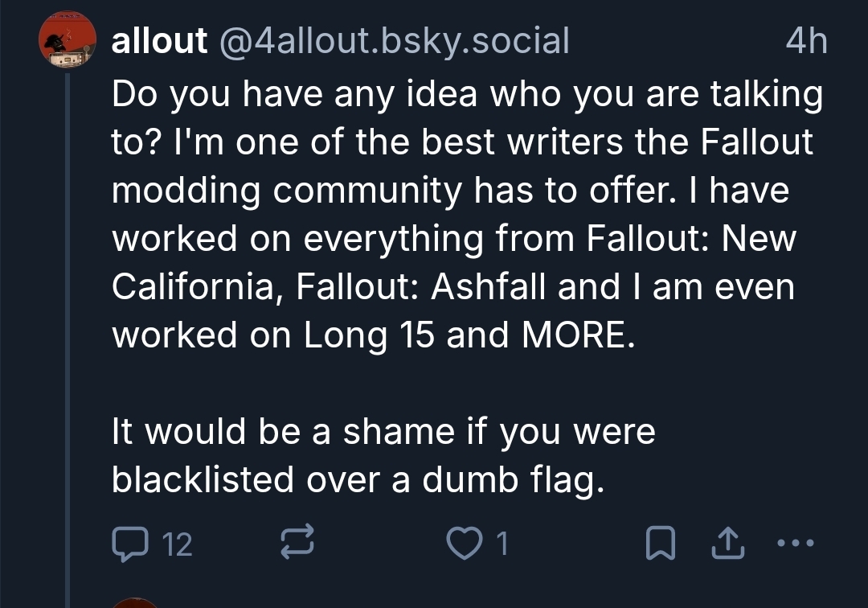868x608 pixels.
Task: Click the words "Fallout: New" in the post
Action: coord(690,238)
